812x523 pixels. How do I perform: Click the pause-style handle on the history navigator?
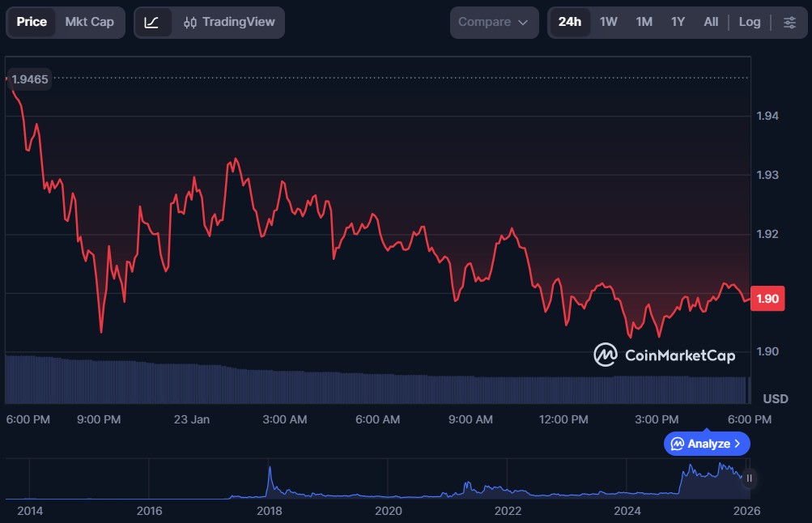(749, 478)
